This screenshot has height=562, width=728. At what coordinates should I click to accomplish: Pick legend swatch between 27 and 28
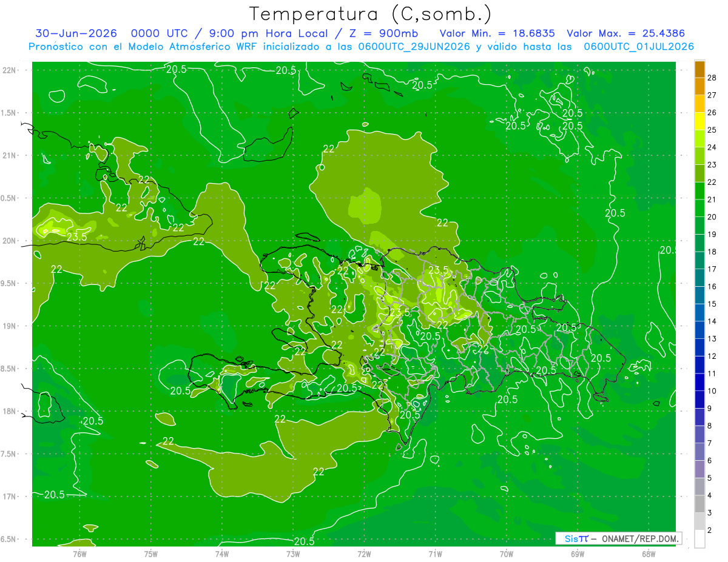point(699,87)
